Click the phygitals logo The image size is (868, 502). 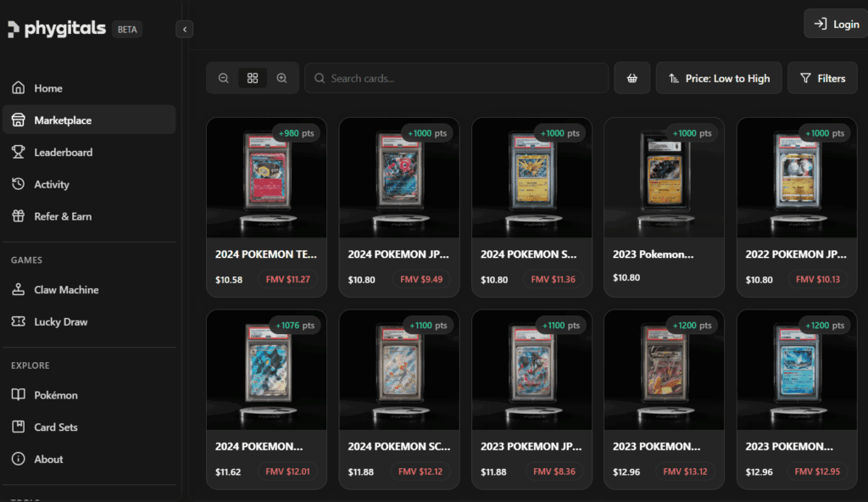pos(58,29)
